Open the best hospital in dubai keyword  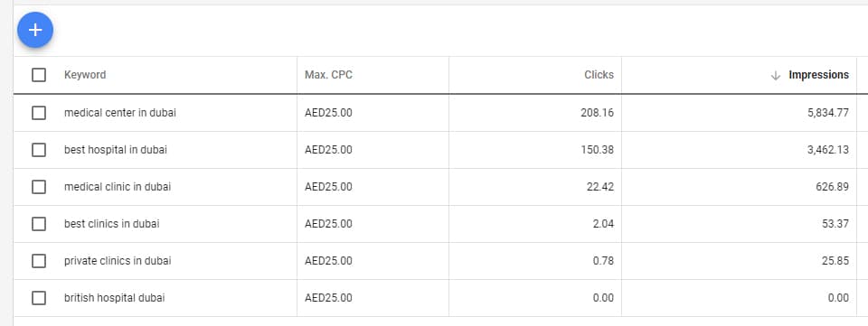point(116,150)
